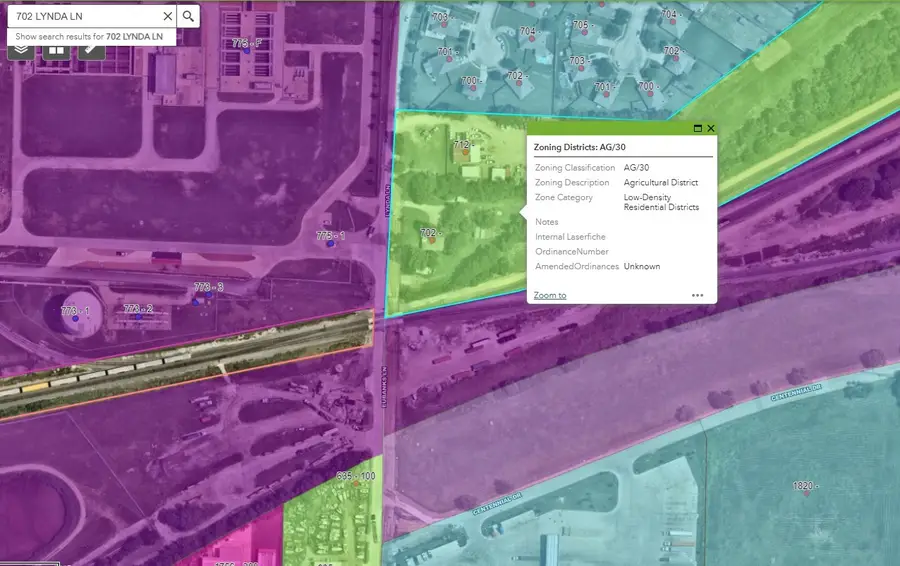Viewport: 900px width, 566px height.
Task: Select suggestion 'Show search results for 702 LYNDA LN'
Action: click(89, 36)
